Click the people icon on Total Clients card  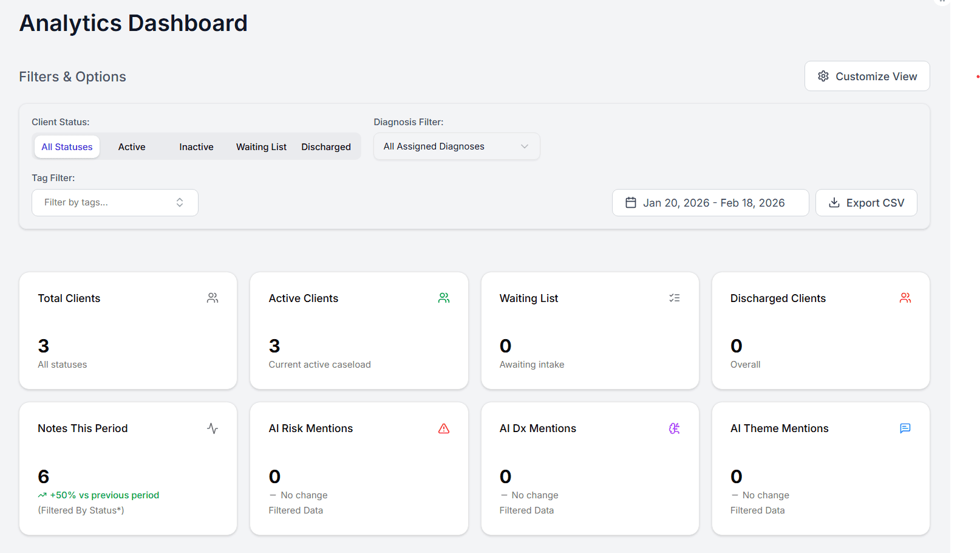tap(213, 298)
